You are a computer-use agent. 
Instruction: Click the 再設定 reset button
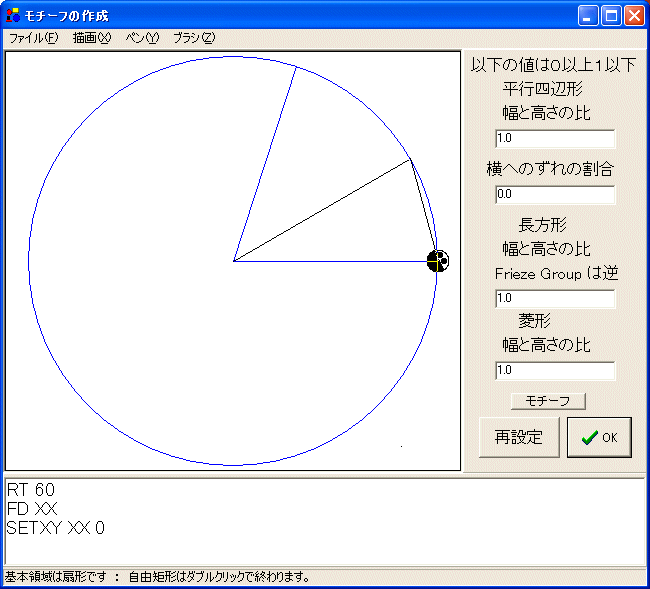(x=519, y=437)
